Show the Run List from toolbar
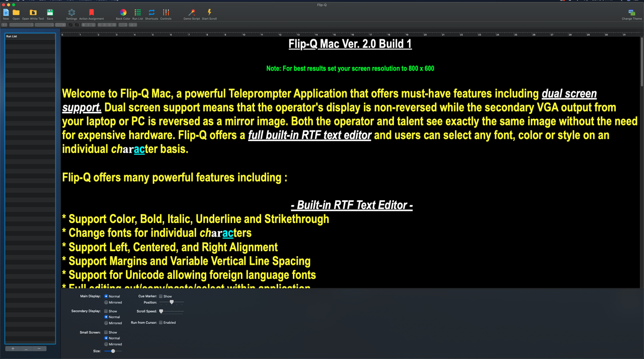 coord(138,13)
